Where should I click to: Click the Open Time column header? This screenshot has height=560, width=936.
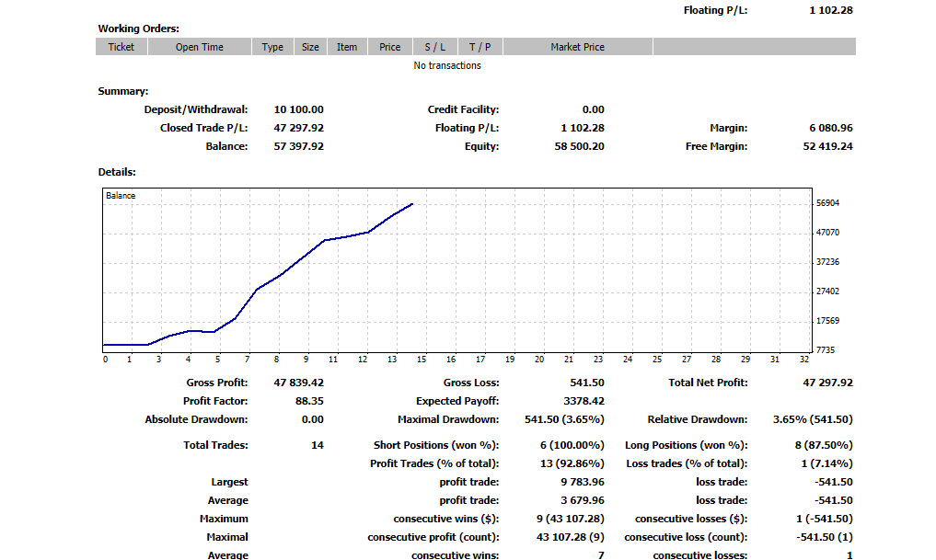tap(200, 47)
